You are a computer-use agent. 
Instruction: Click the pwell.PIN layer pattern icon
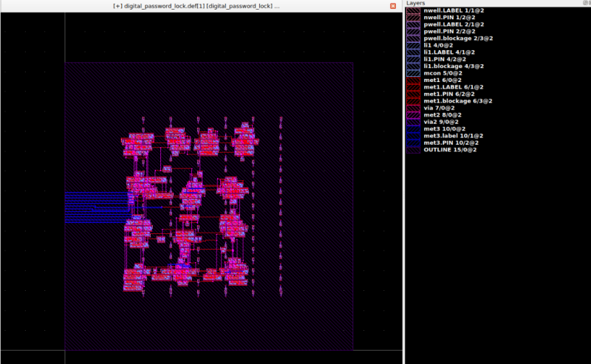coord(413,31)
